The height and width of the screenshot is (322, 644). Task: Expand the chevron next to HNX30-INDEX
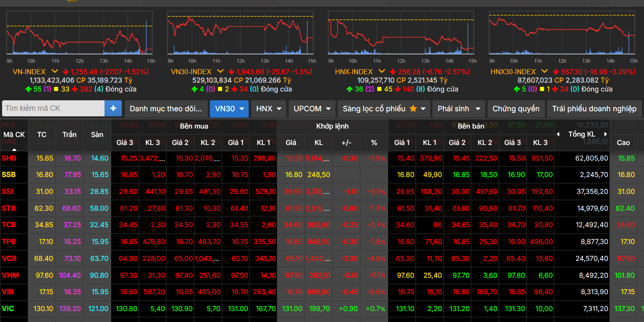(545, 72)
